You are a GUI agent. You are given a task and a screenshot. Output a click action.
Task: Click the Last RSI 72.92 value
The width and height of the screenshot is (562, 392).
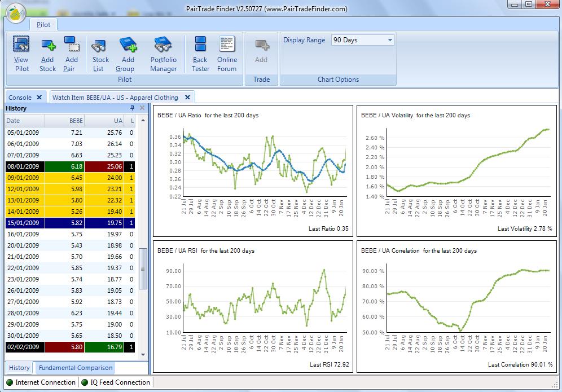coord(329,364)
